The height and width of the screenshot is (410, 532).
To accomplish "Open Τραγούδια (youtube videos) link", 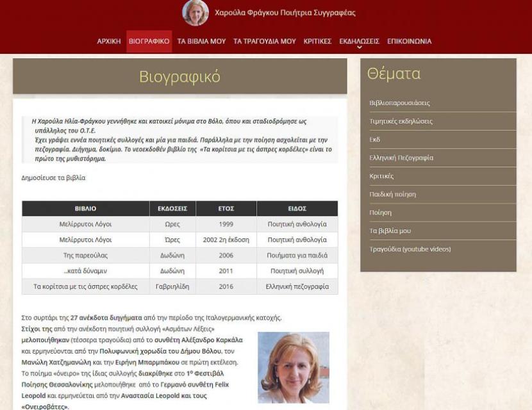I will pos(410,249).
